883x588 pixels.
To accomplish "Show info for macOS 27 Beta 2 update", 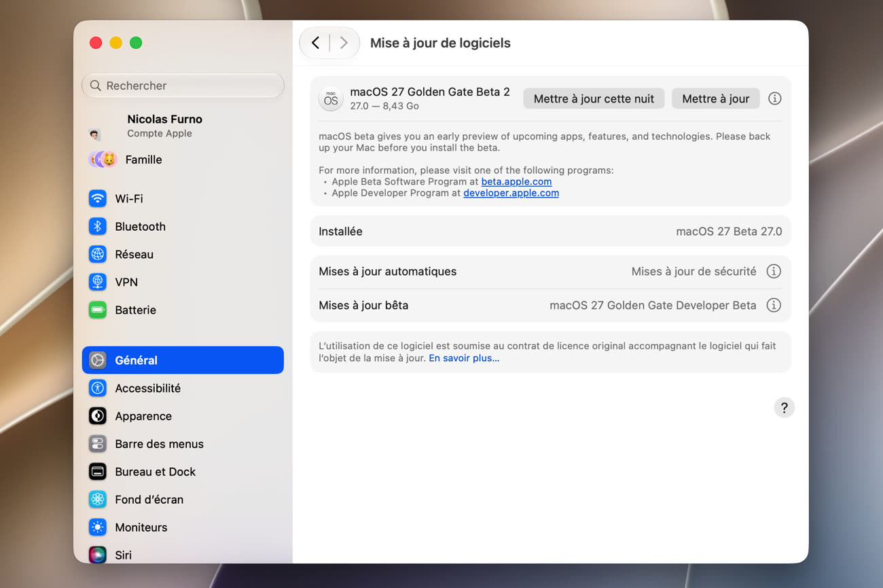I will [x=774, y=98].
